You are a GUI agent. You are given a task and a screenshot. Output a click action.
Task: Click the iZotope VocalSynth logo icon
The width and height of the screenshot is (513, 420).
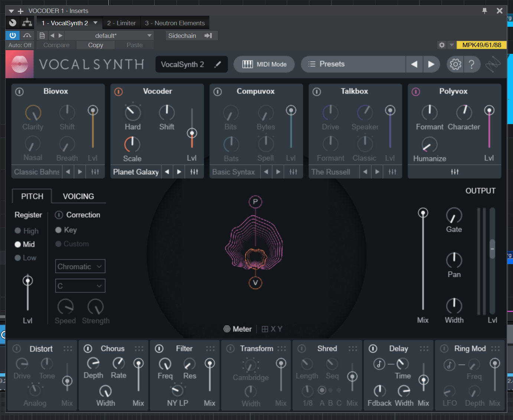click(x=20, y=64)
